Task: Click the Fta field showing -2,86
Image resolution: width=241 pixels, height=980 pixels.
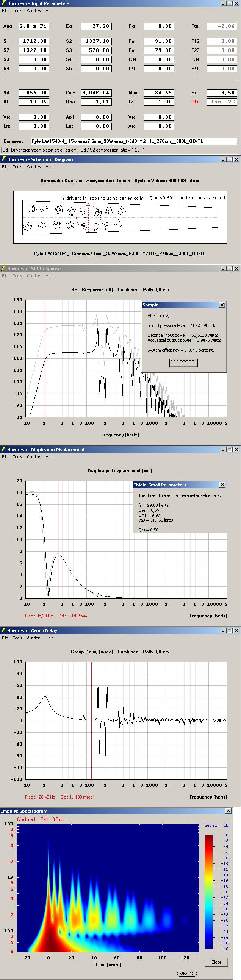Action: (x=222, y=26)
